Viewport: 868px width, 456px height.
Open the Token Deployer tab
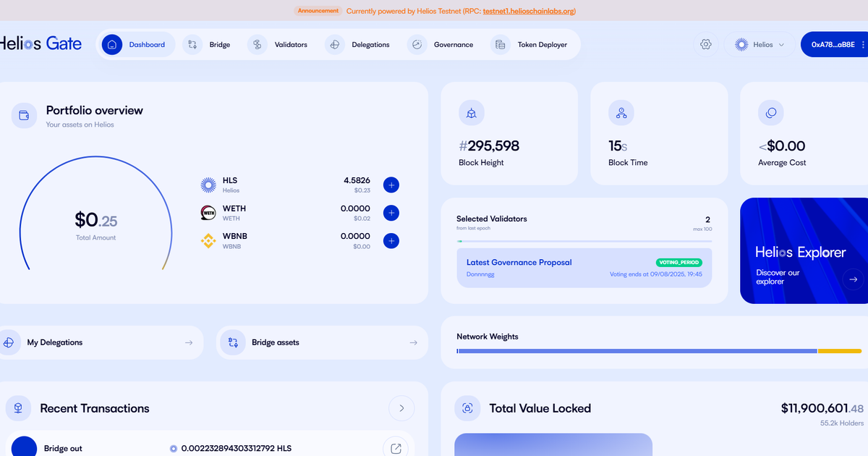pyautogui.click(x=531, y=45)
